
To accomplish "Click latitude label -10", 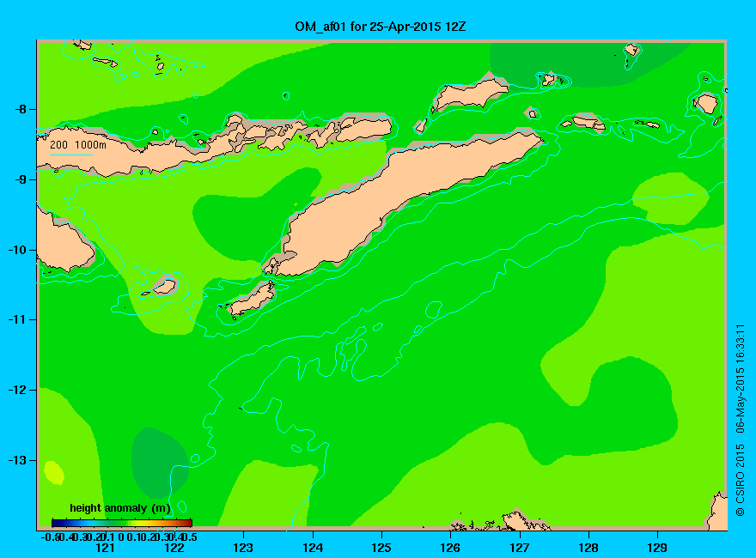I will (17, 250).
